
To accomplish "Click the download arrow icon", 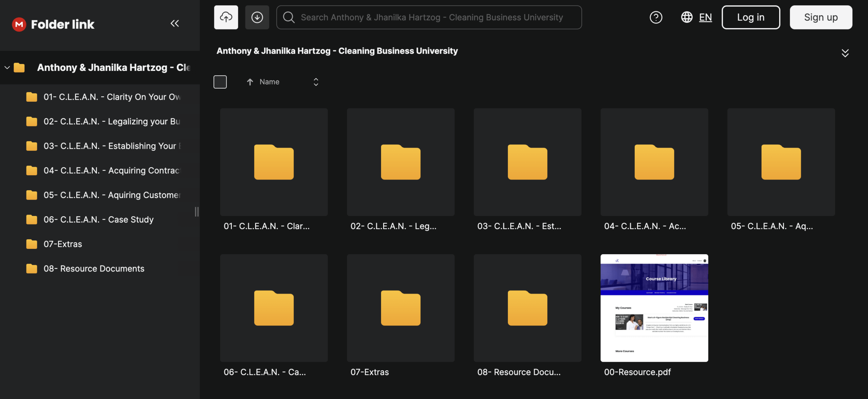I will click(x=257, y=17).
